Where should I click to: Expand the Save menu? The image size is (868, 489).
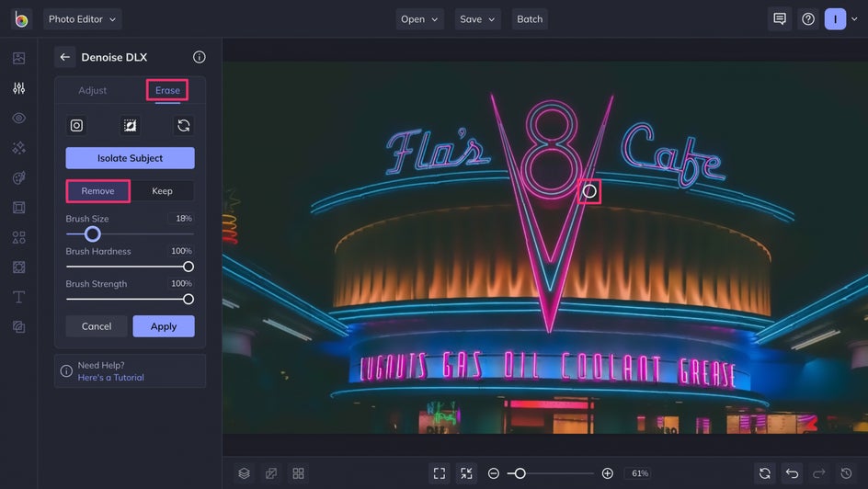click(x=477, y=19)
